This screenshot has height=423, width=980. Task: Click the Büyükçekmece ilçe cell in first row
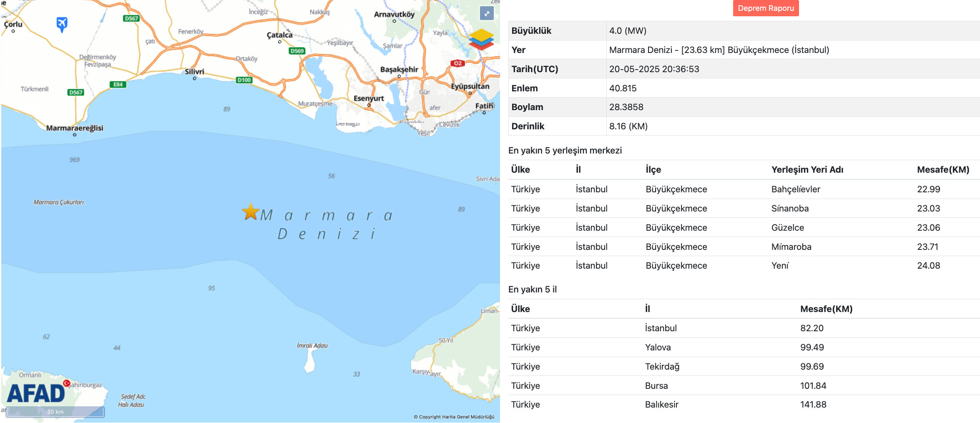click(676, 189)
